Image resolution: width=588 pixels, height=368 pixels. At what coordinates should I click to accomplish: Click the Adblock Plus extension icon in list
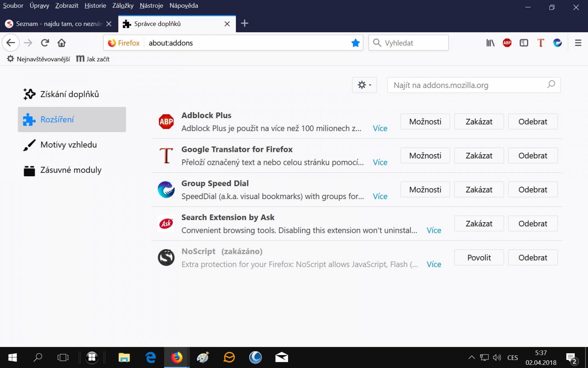(166, 121)
